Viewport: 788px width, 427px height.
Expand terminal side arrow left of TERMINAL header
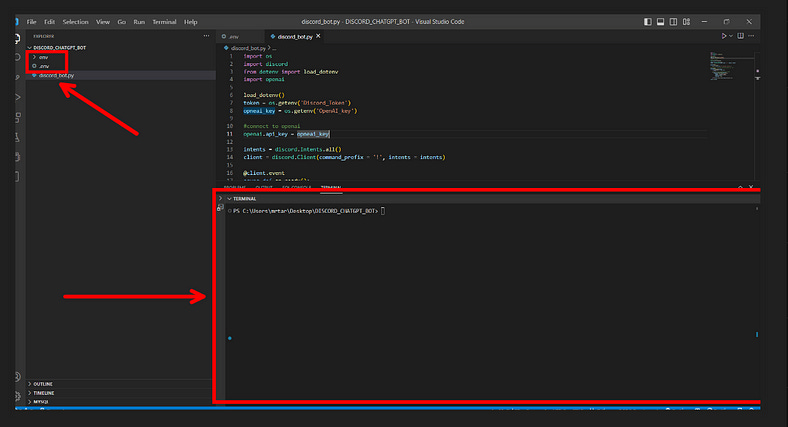click(x=220, y=198)
